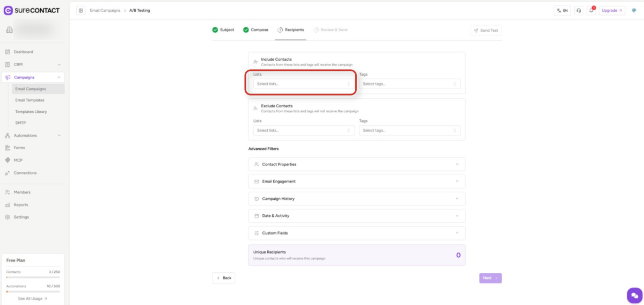Click the Forms sidebar icon
Viewport: 644px width, 305px height.
pyautogui.click(x=8, y=148)
